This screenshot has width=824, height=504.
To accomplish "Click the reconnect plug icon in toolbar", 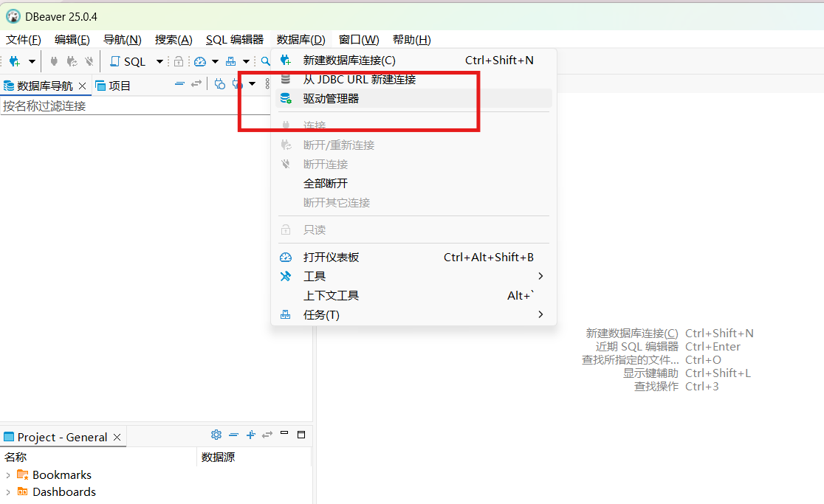I will (x=72, y=61).
